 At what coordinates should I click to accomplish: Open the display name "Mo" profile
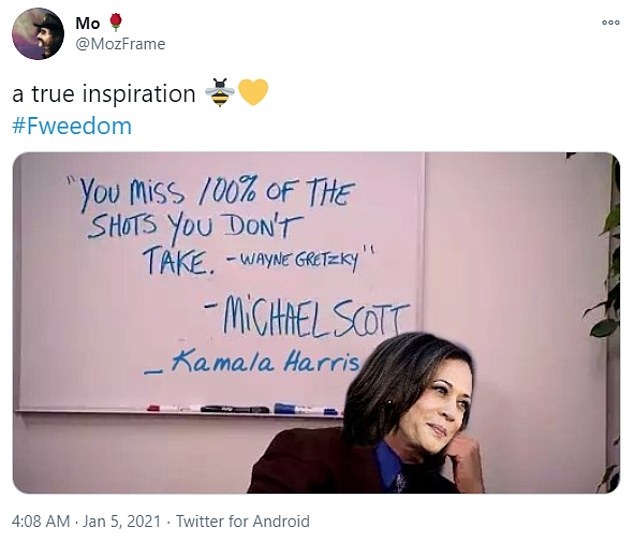click(x=88, y=22)
